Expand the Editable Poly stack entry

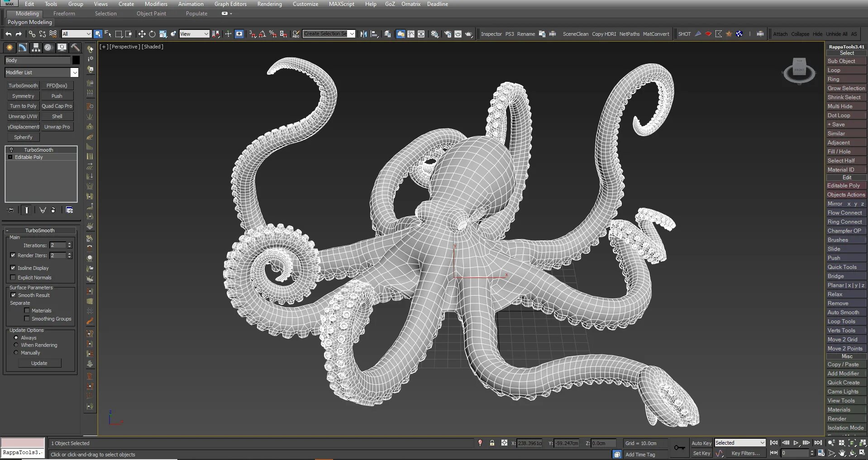coord(10,157)
